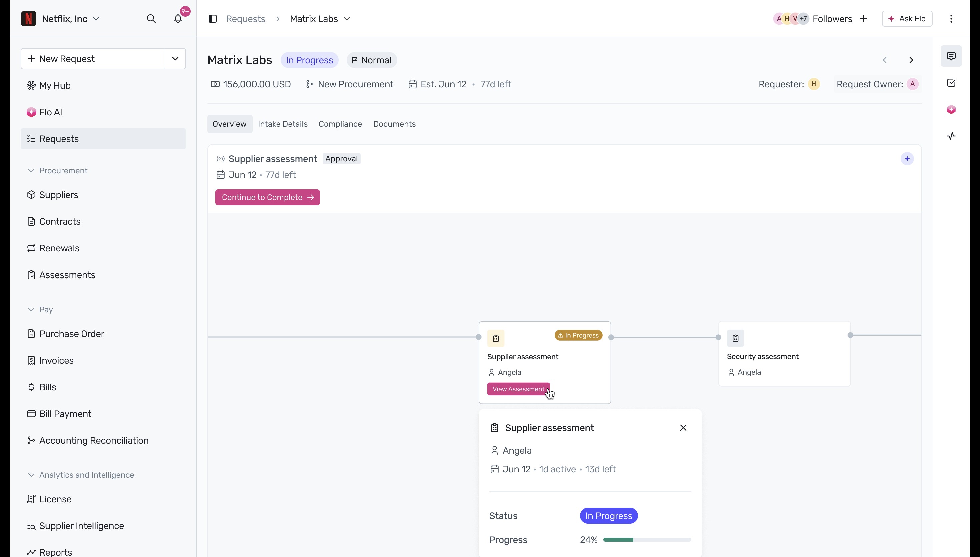Screen dimensions: 980x557
Task: Close the Supplier assessment popup
Action: (683, 428)
